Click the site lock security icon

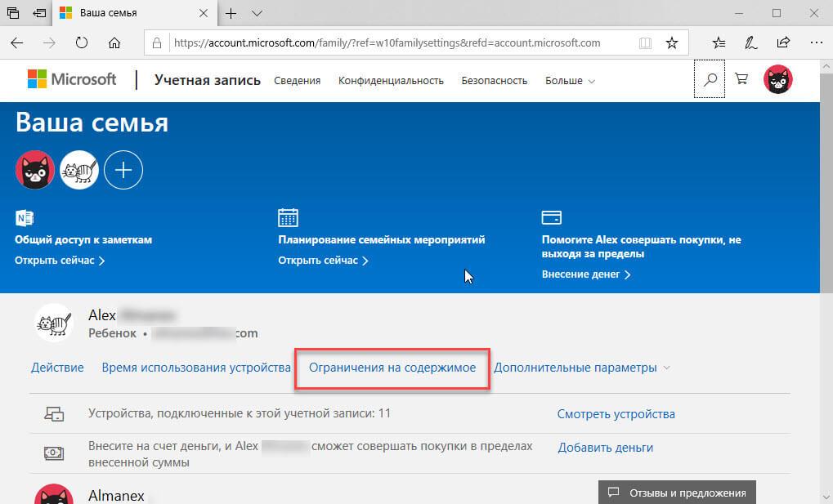coord(157,43)
